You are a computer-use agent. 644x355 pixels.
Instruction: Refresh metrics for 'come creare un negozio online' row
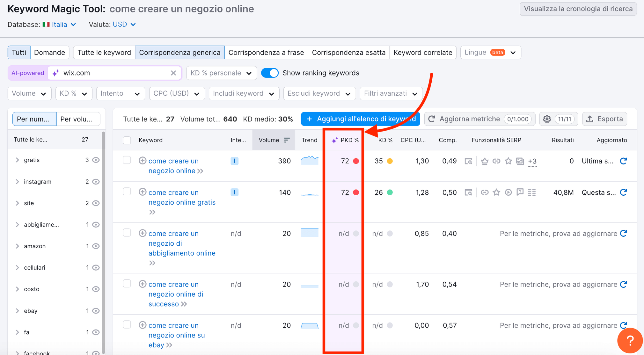[623, 161]
